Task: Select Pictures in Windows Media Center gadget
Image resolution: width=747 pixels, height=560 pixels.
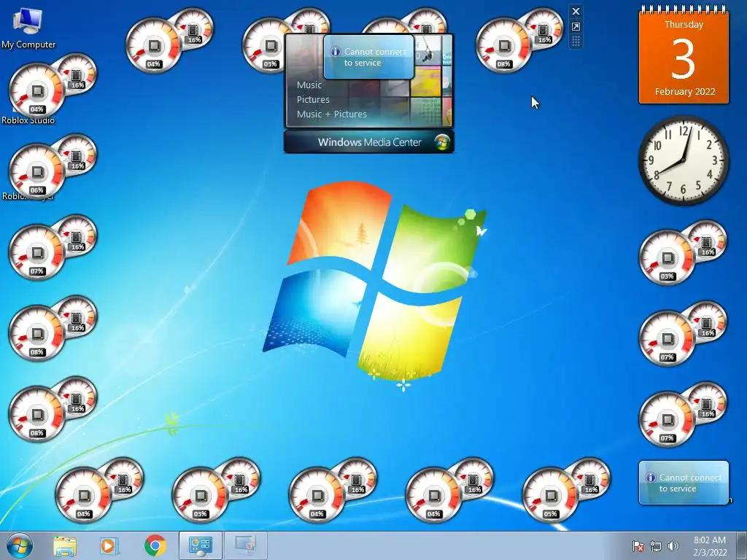Action: click(x=313, y=99)
